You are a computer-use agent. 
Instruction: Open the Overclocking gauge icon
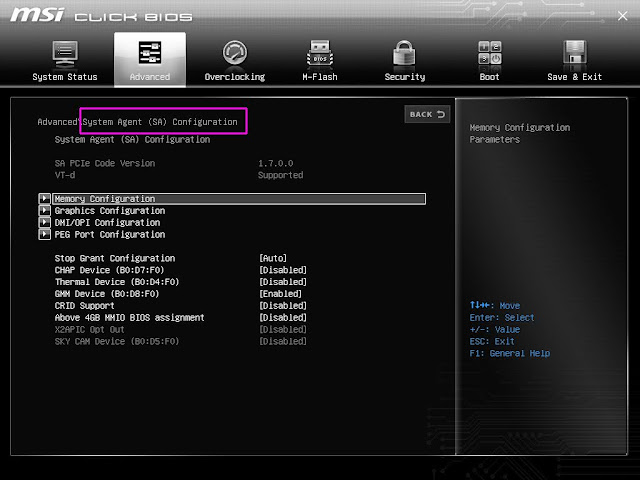[x=235, y=53]
